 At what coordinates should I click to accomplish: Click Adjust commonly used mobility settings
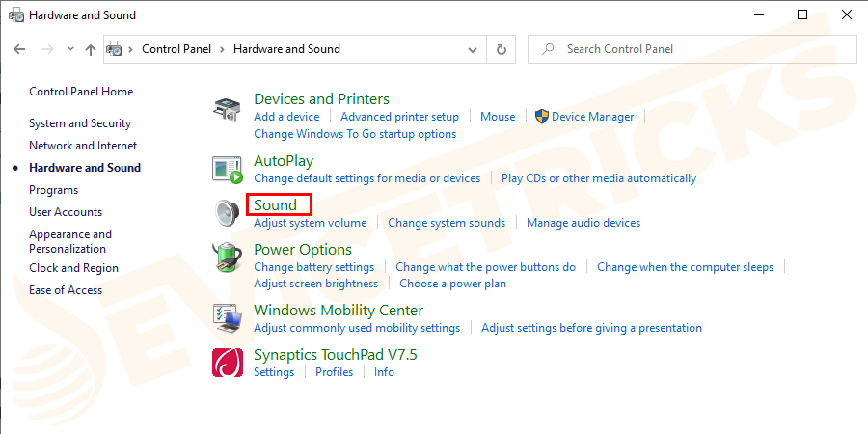click(357, 328)
